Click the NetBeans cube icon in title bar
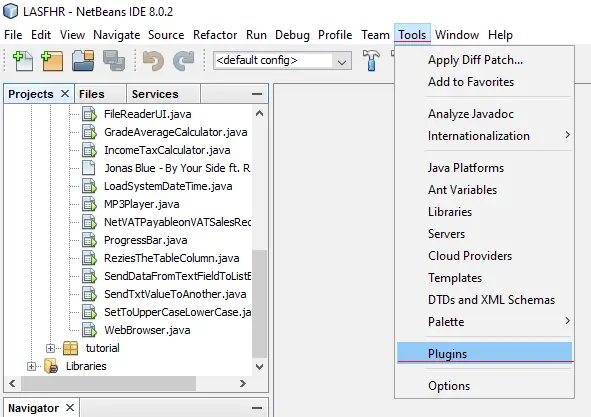 pyautogui.click(x=10, y=11)
